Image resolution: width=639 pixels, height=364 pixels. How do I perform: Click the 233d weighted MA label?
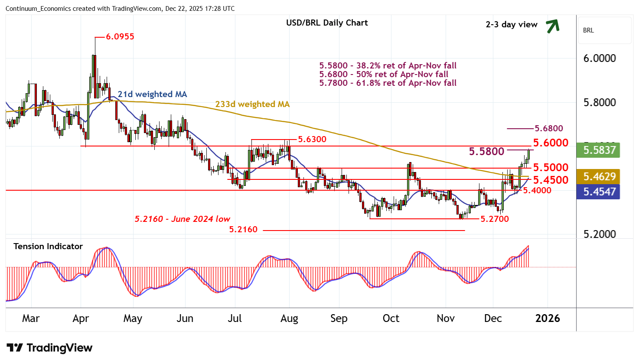(x=252, y=104)
